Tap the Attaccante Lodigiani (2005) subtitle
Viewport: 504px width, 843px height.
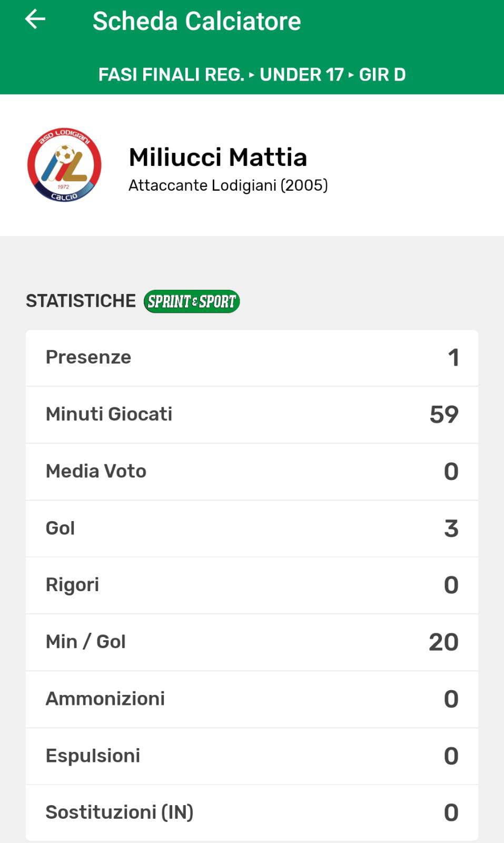coord(228,185)
